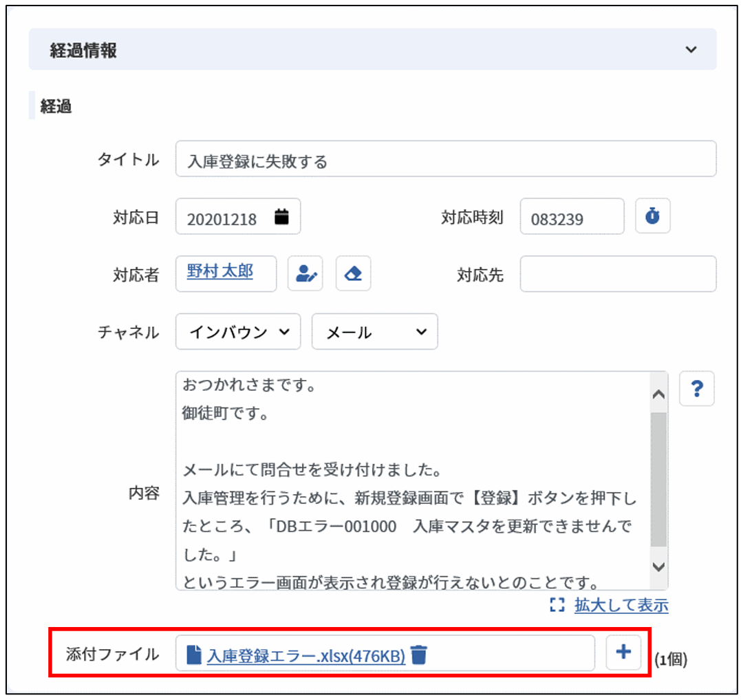Click the 添付ファイル label
This screenshot has width=741, height=700.
coord(112,654)
